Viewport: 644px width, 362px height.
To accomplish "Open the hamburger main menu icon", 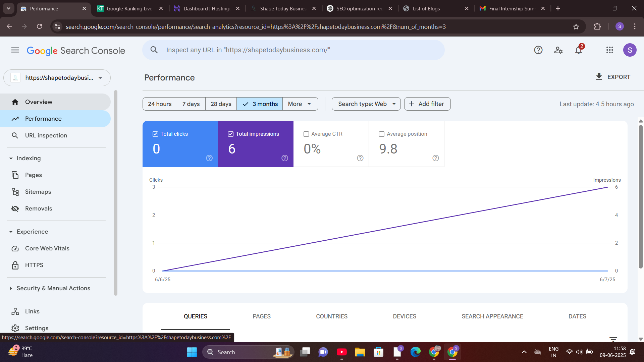I will [x=15, y=50].
